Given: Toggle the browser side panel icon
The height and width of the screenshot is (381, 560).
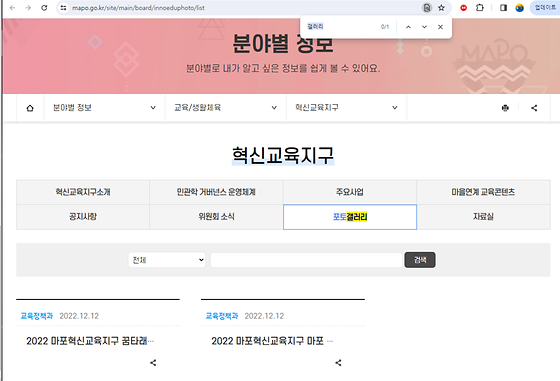Looking at the screenshot, I should 503,7.
